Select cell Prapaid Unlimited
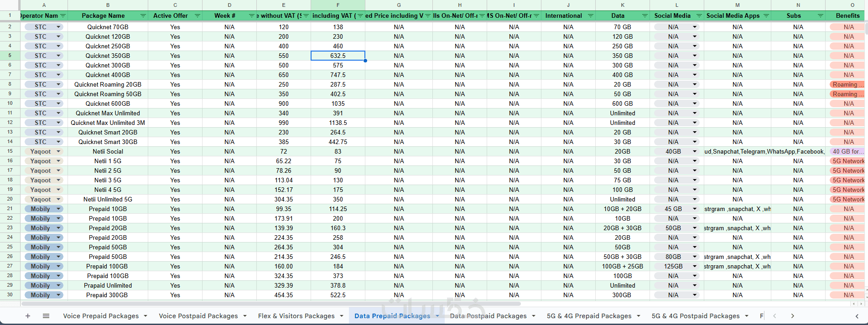This screenshot has width=868, height=325. pos(108,285)
